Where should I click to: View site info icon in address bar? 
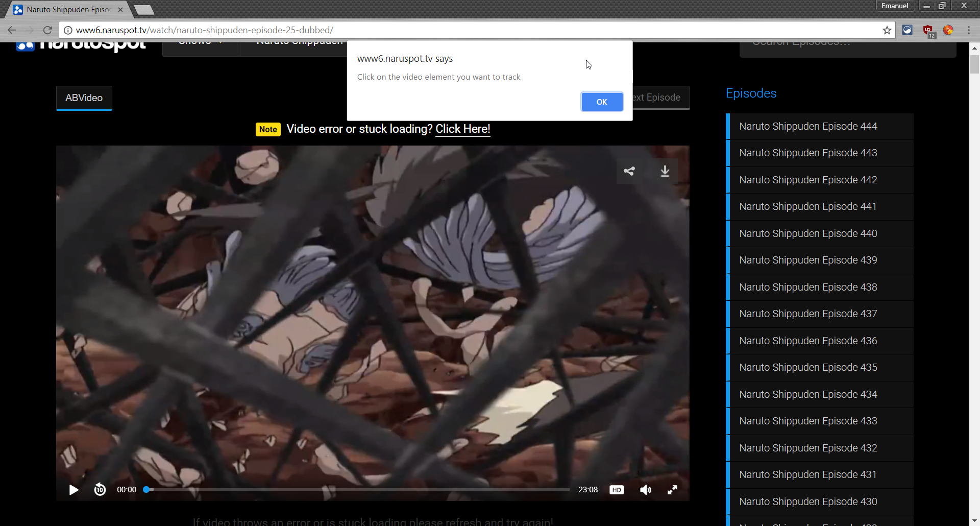point(68,30)
